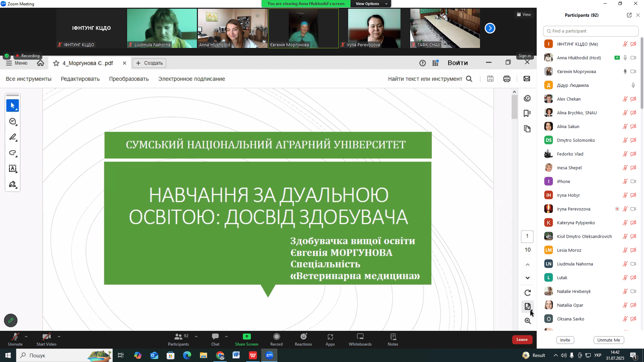The width and height of the screenshot is (644, 362).
Task: Open the Acrobat home icon
Action: 41,63
